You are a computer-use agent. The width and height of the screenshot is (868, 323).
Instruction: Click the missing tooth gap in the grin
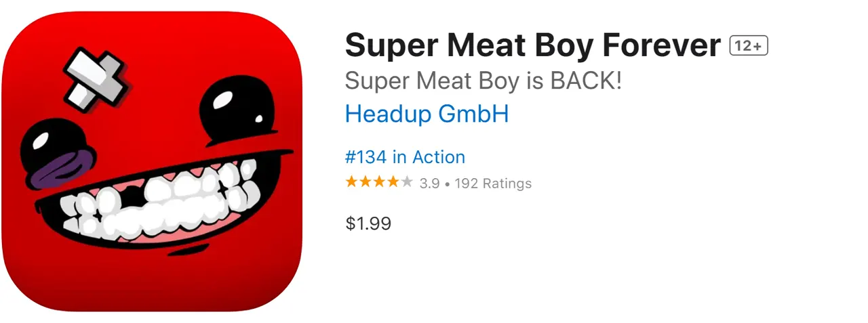point(134,199)
